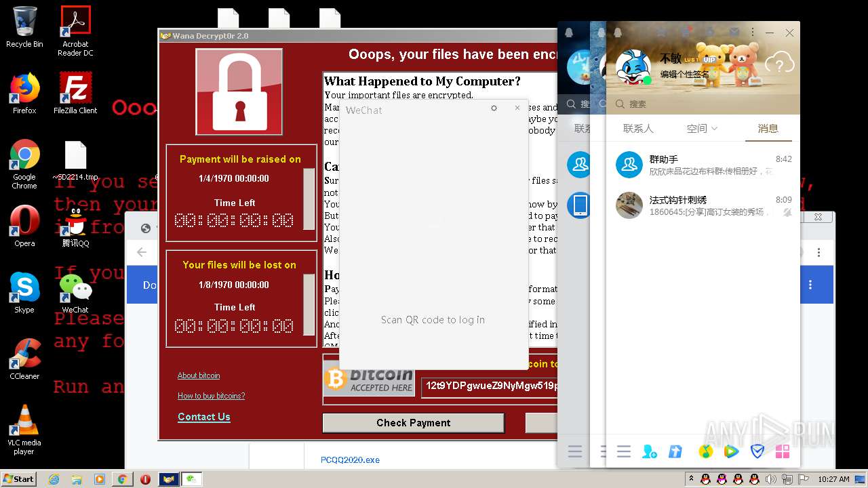The width and height of the screenshot is (868, 488).
Task: Click the QQ weather cloud icon
Action: point(779,64)
